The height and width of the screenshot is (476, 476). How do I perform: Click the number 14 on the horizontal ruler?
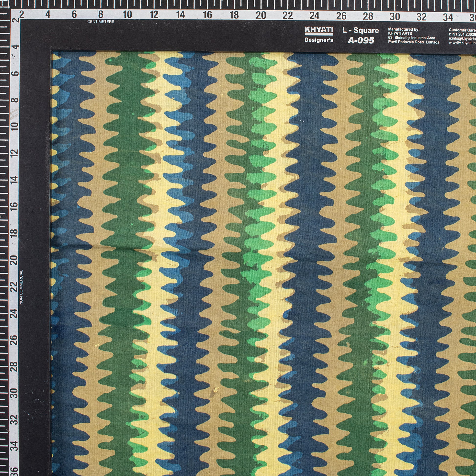point(180,15)
